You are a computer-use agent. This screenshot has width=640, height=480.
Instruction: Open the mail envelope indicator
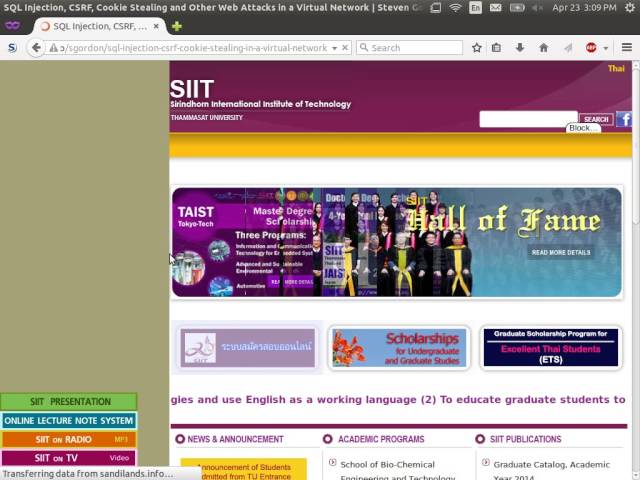pyautogui.click(x=495, y=7)
